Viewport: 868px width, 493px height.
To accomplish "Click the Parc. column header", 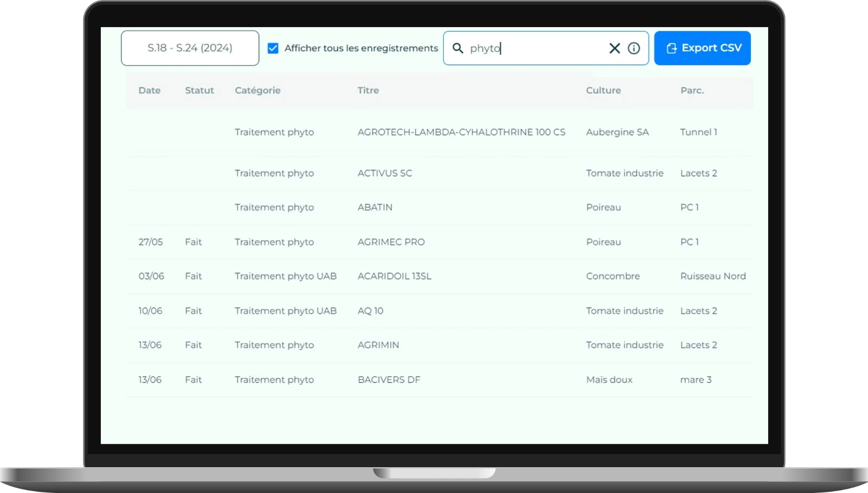I will click(692, 90).
